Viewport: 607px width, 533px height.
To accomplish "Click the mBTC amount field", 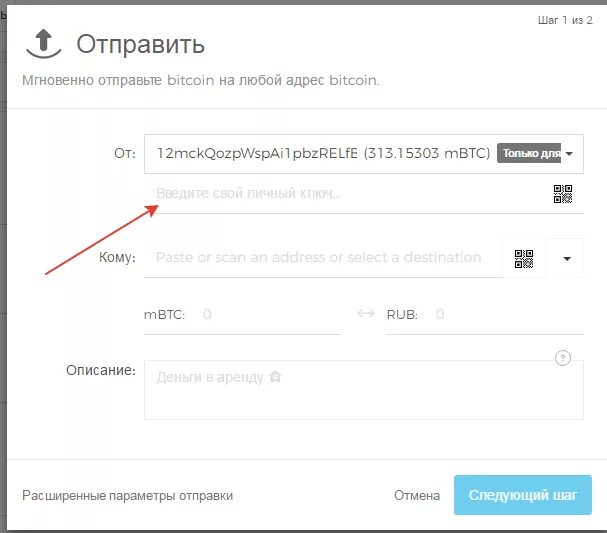I will click(242, 315).
